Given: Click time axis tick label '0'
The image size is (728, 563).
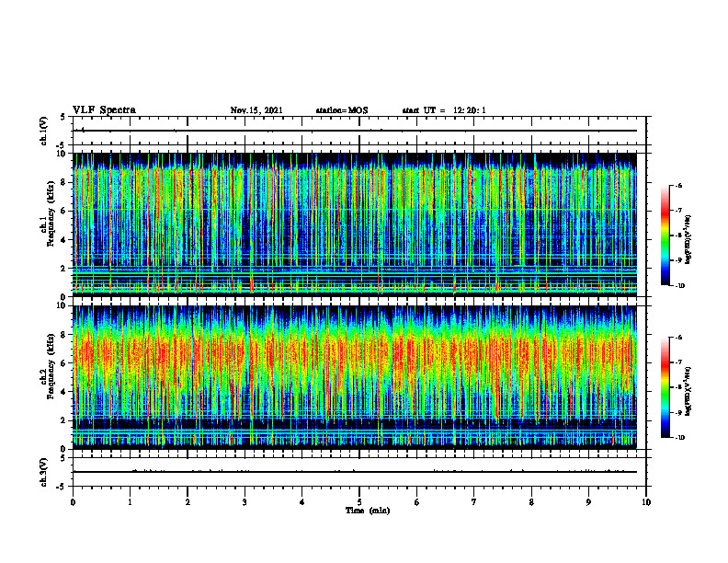Looking at the screenshot, I should click(73, 502).
